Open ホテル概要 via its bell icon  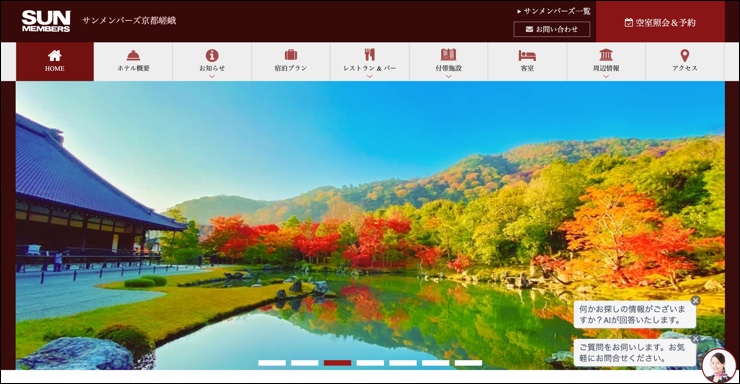click(134, 56)
